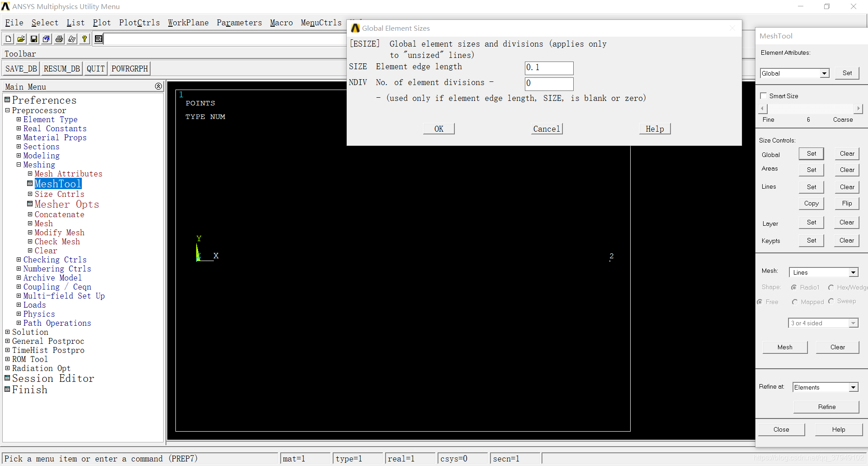Click the ANSYS command input box
Screen dimensions: 868x466
click(x=225, y=39)
